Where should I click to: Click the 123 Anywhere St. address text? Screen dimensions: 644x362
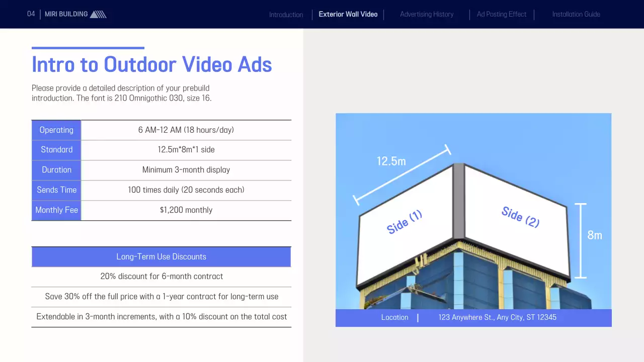[x=497, y=317]
